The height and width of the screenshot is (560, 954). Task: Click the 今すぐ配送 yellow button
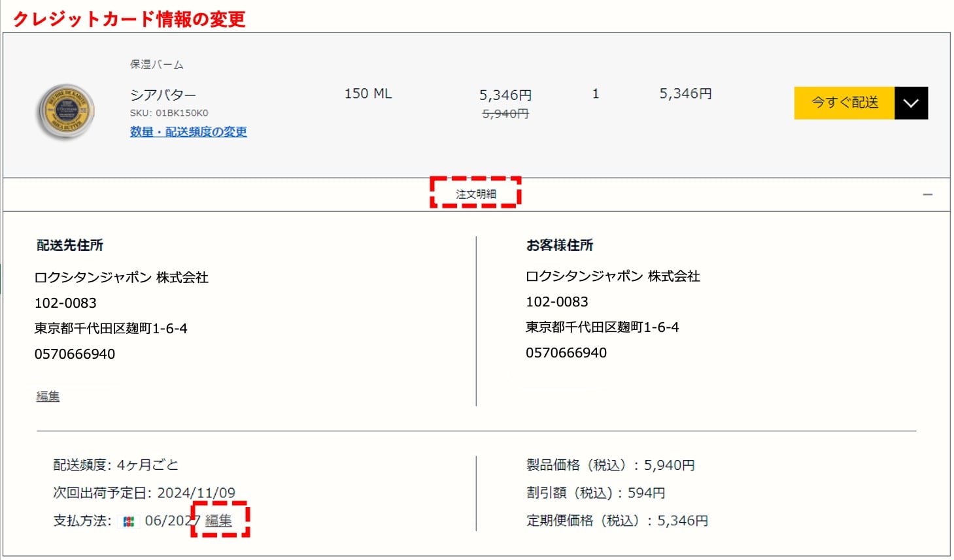[844, 103]
